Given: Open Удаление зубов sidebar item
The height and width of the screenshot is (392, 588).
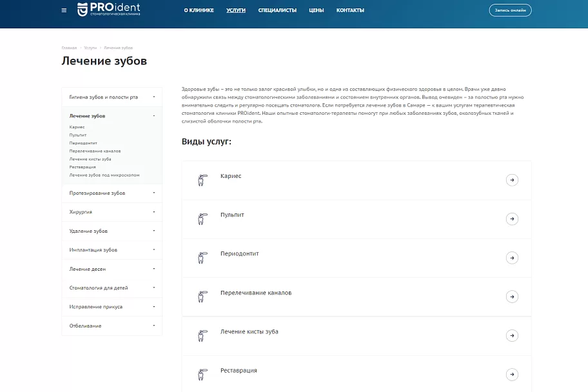Looking at the screenshot, I should [88, 231].
